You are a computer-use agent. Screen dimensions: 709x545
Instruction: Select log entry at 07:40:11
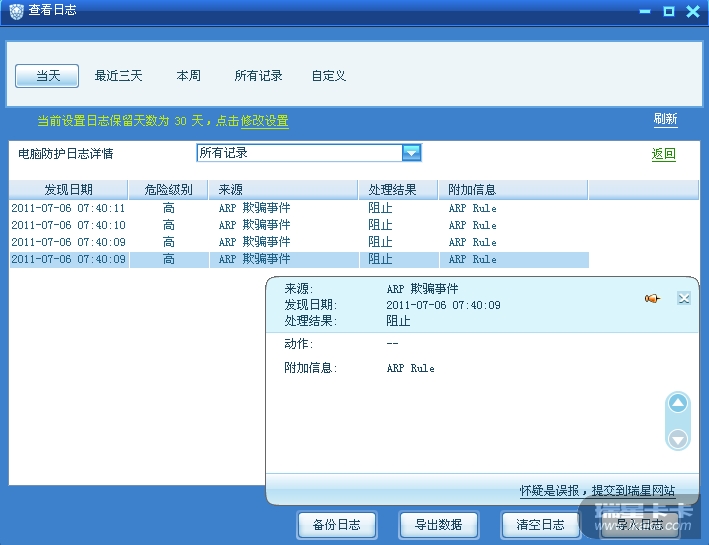point(68,208)
